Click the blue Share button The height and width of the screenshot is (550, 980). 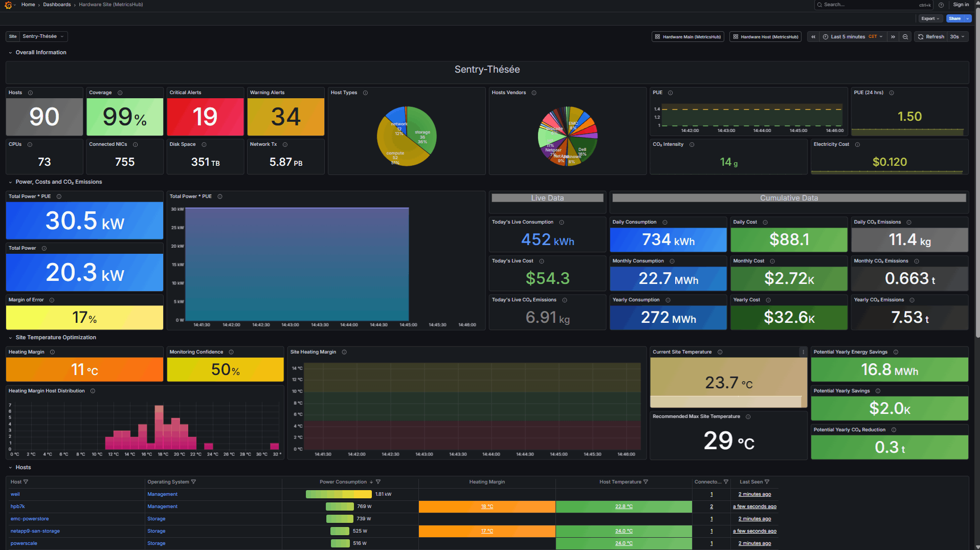(x=954, y=18)
